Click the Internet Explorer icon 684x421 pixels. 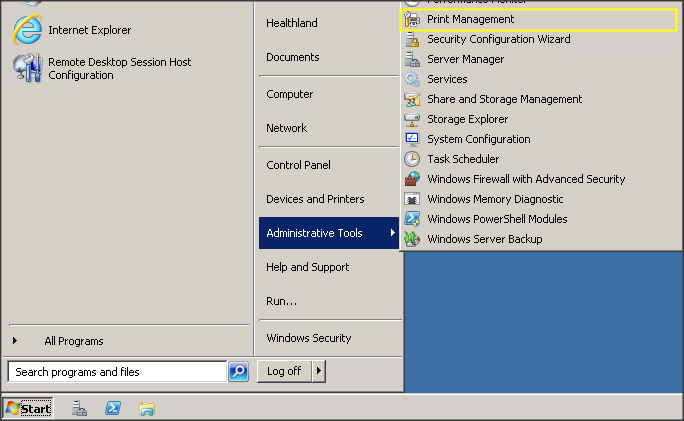coord(27,30)
